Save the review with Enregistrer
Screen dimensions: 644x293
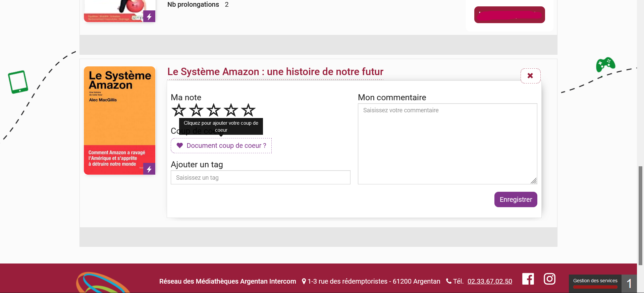(516, 199)
